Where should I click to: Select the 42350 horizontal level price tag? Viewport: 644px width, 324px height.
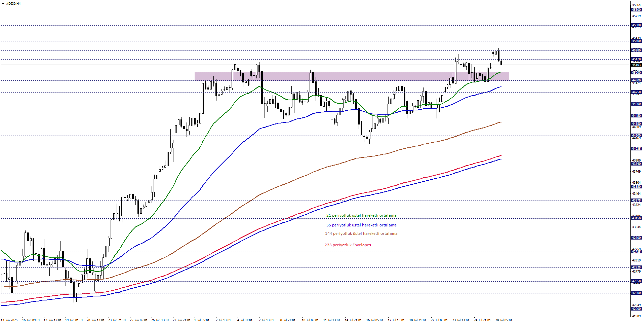point(637,281)
